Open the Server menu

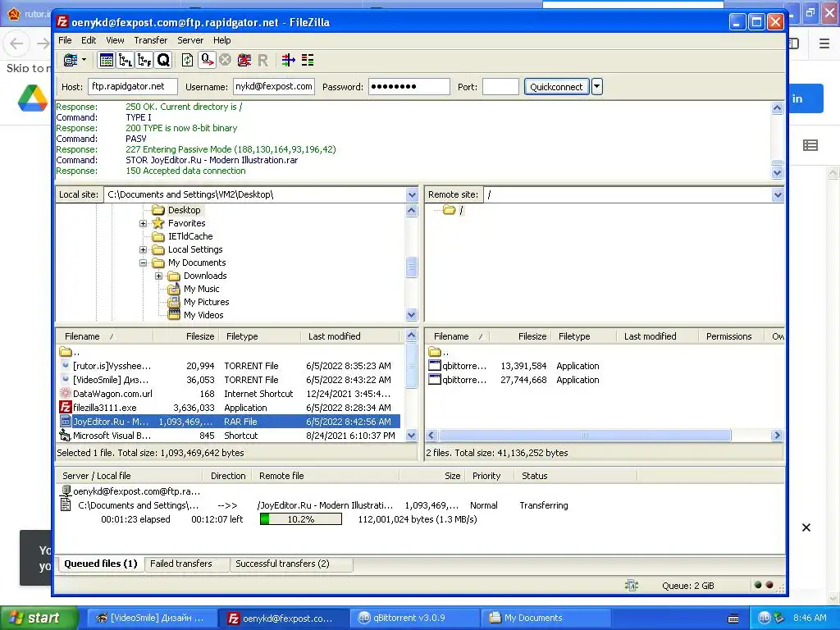click(x=190, y=40)
